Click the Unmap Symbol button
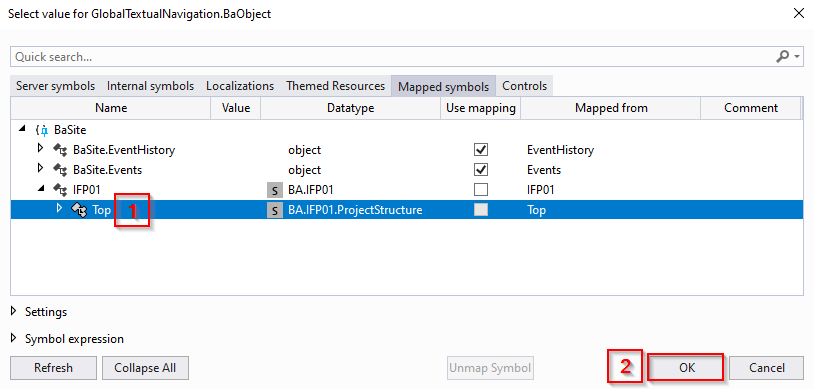The image size is (814, 389). click(490, 368)
